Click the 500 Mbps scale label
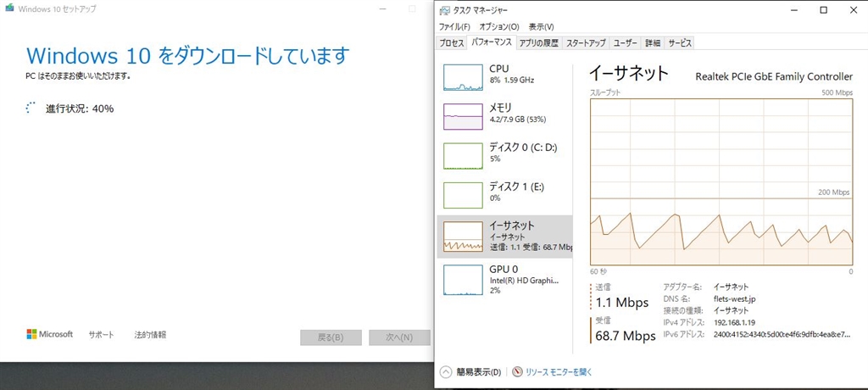 [837, 92]
